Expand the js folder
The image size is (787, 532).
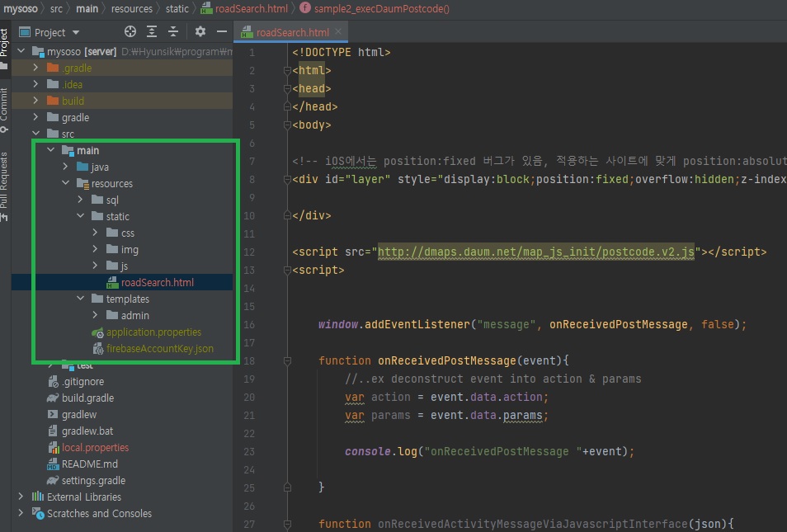(x=95, y=266)
